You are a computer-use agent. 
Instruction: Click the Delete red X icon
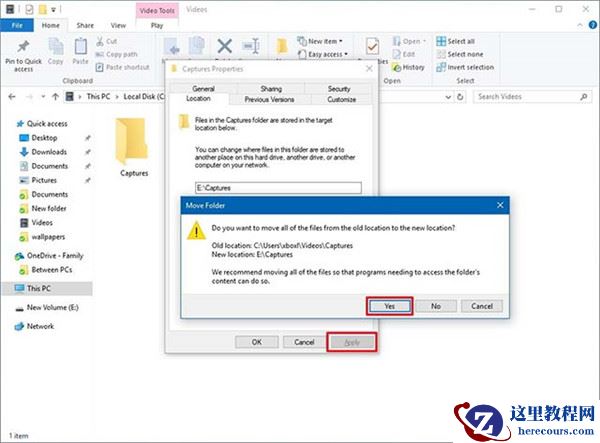[x=225, y=46]
